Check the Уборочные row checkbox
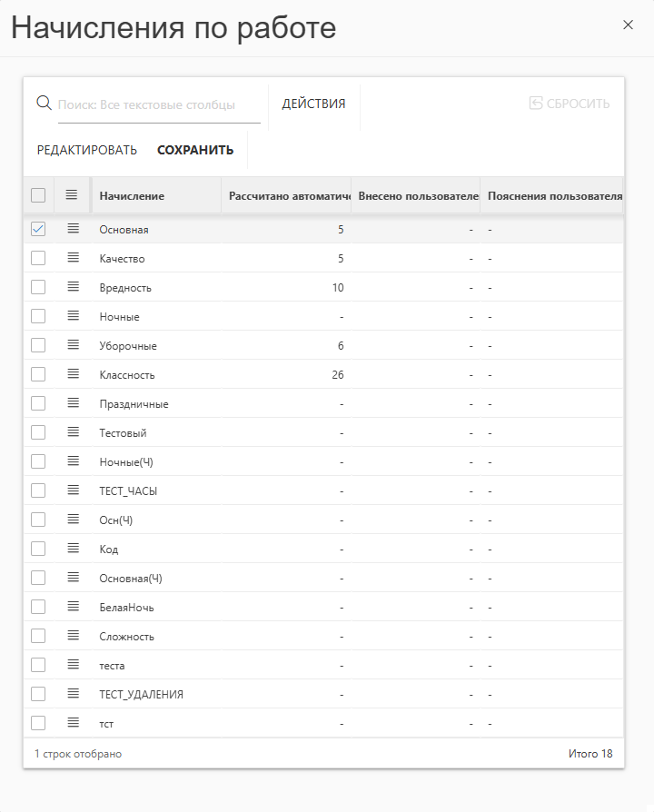Image resolution: width=654 pixels, height=812 pixels. pos(38,345)
